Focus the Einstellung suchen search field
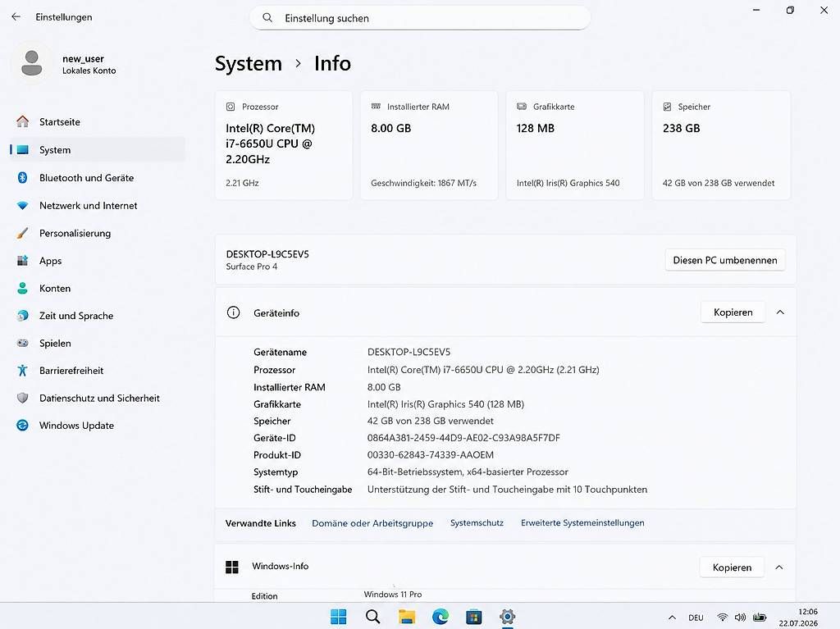Viewport: 840px width, 629px height. tap(420, 18)
